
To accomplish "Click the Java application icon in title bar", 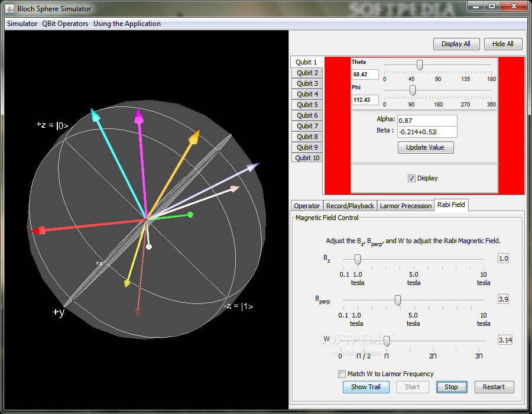I will point(10,8).
